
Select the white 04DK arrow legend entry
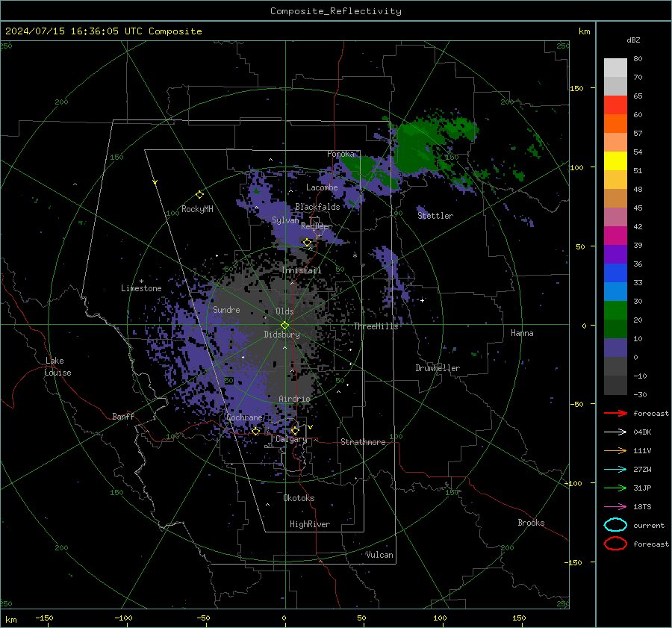tap(615, 432)
